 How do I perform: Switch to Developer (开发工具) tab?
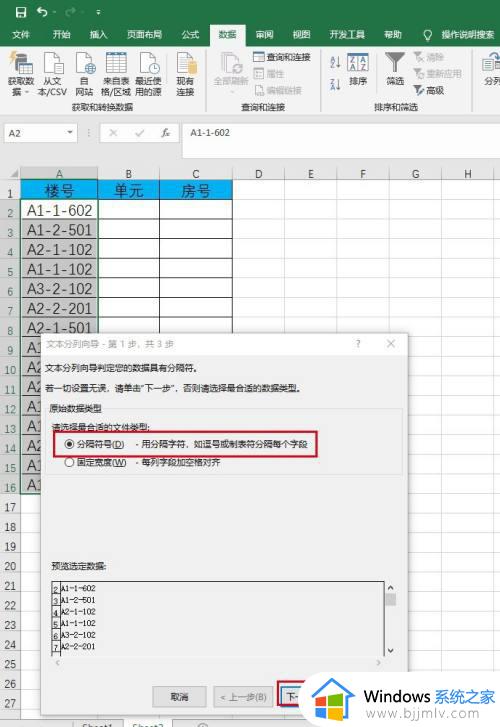point(347,35)
